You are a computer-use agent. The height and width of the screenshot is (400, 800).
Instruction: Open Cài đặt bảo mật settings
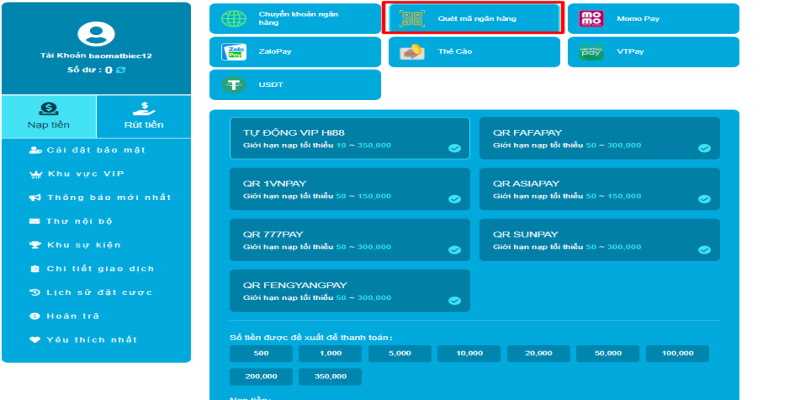pos(95,150)
